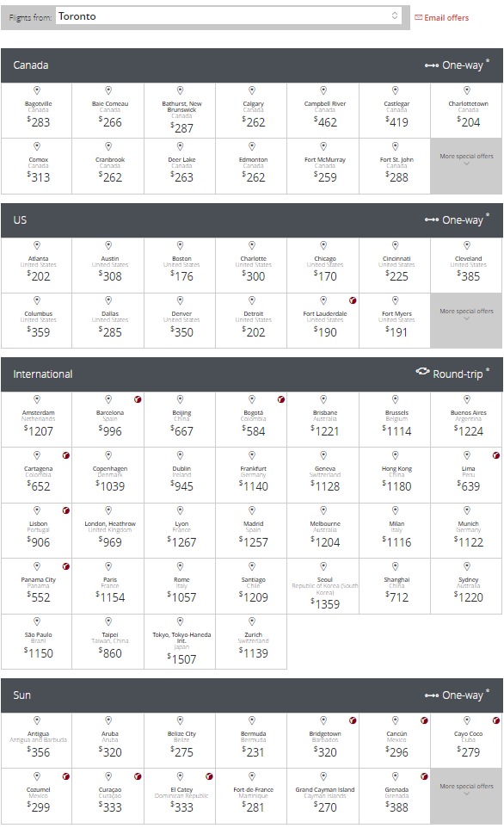504x828 pixels.
Task: Select the Bogotá $584 fare
Action: click(252, 420)
